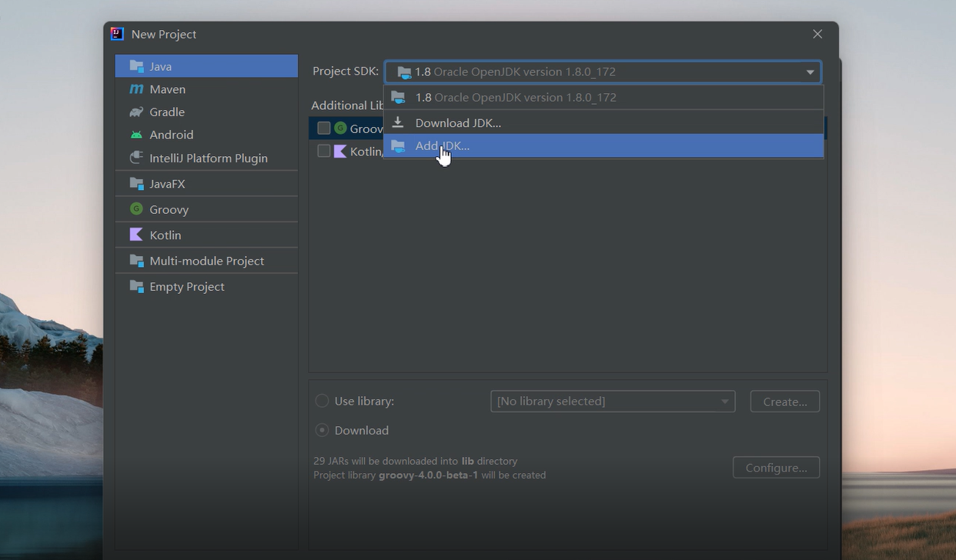Choose Gradle project type
The image size is (956, 560).
pos(206,112)
